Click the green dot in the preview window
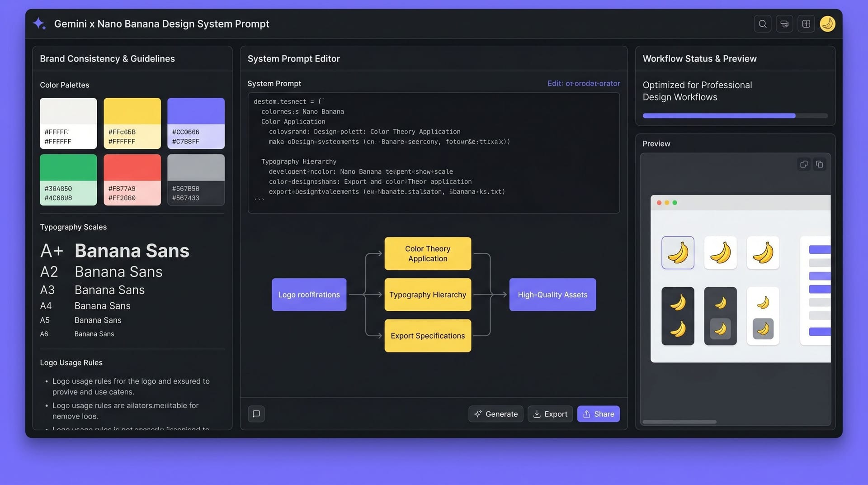This screenshot has width=868, height=485. coord(675,203)
